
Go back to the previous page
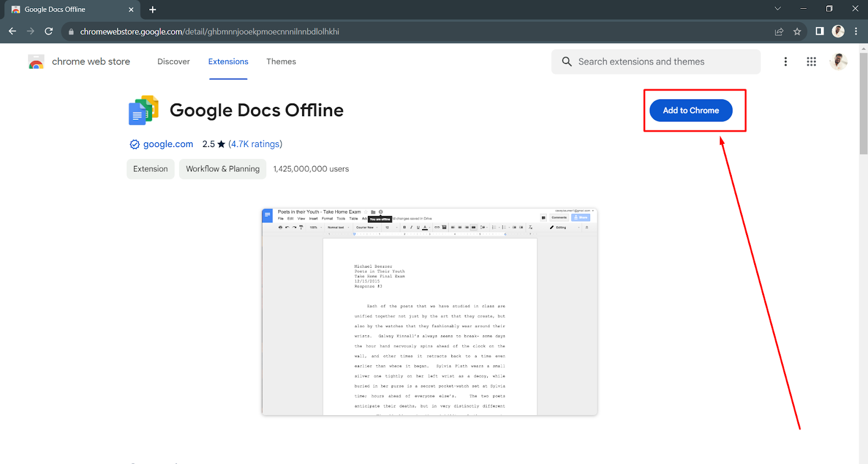point(12,31)
